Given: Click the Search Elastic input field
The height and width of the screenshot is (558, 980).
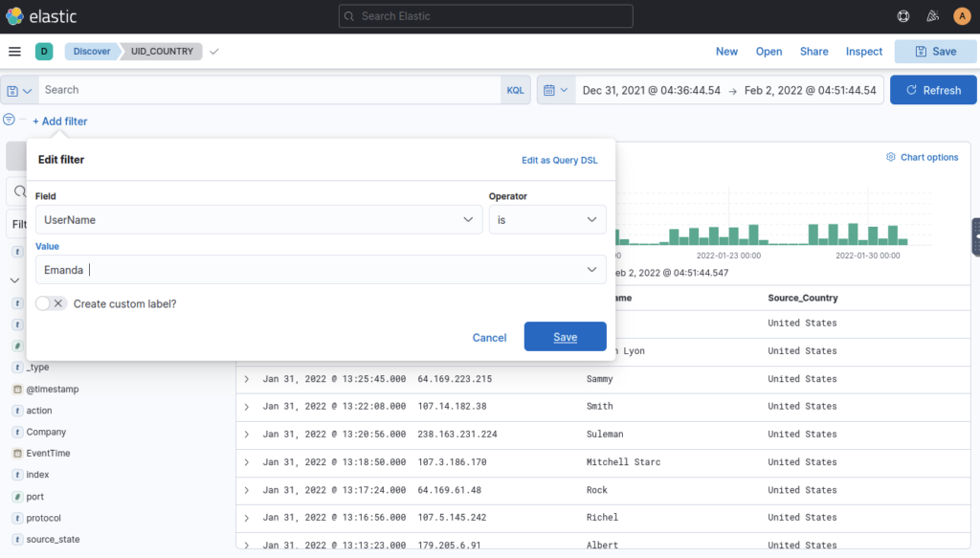Looking at the screenshot, I should (485, 16).
